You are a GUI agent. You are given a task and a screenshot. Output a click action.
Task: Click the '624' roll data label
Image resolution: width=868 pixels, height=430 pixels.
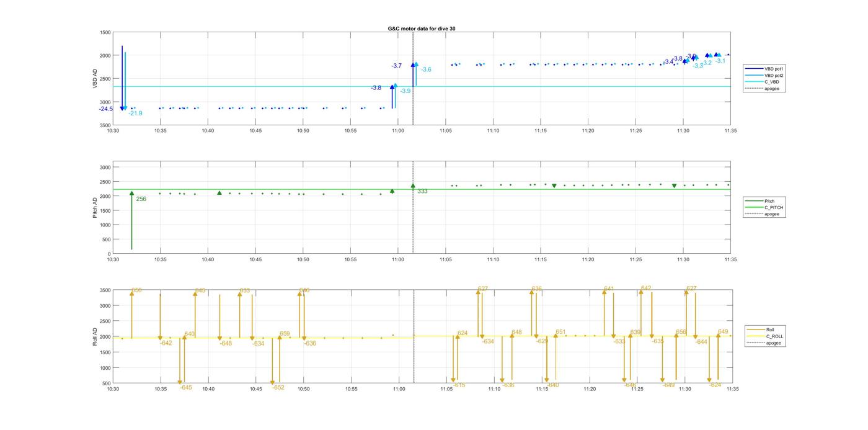pyautogui.click(x=463, y=333)
